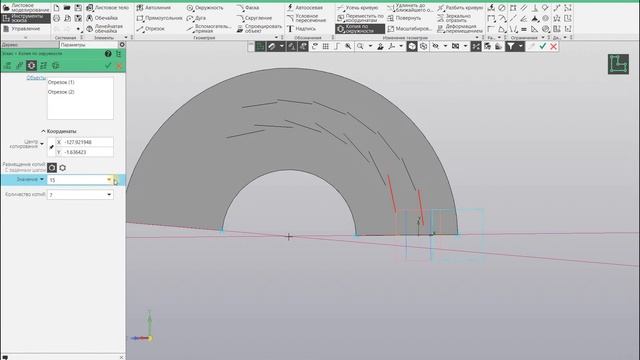640x360 pixels.
Task: Select the Окружность circle tool
Action: tap(205, 8)
